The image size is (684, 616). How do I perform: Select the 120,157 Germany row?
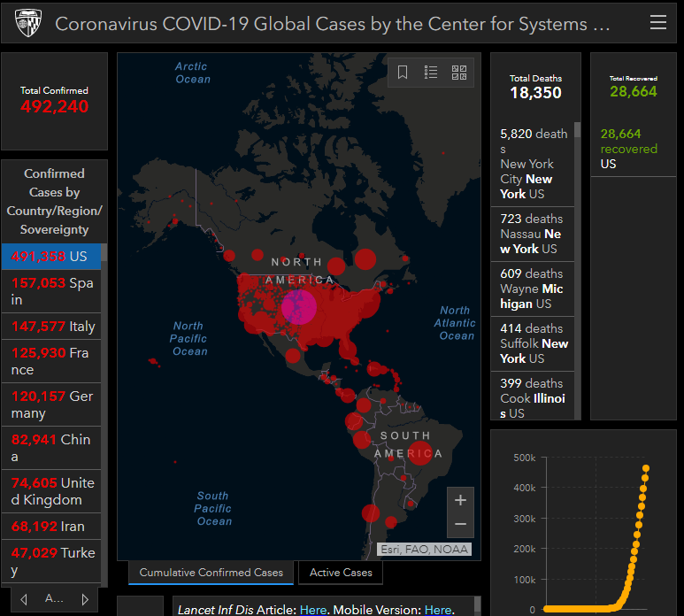click(51, 404)
